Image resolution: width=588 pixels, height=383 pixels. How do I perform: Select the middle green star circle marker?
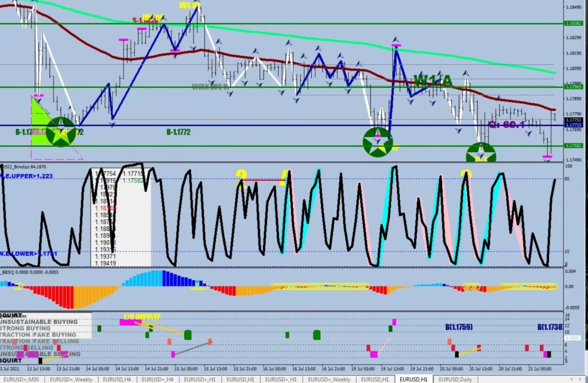point(378,141)
